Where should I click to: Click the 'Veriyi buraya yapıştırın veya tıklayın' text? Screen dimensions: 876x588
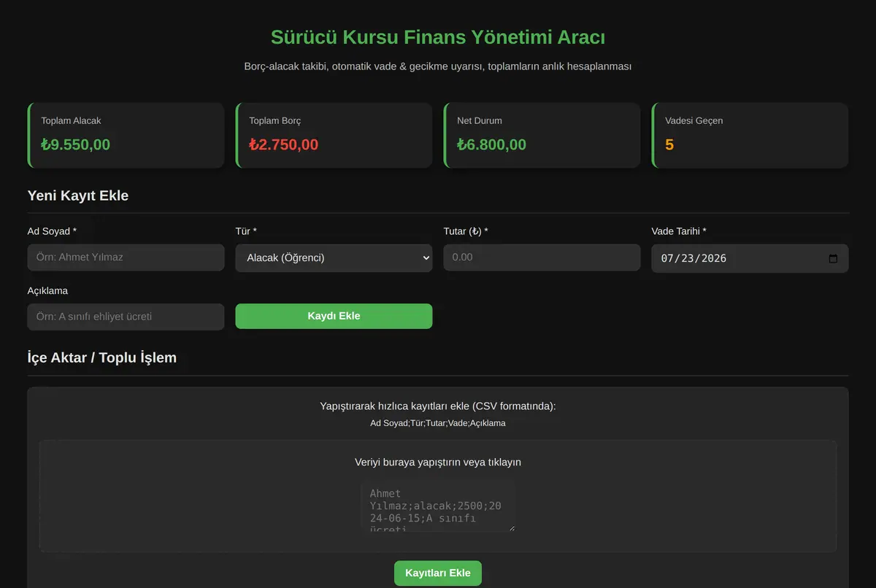438,462
